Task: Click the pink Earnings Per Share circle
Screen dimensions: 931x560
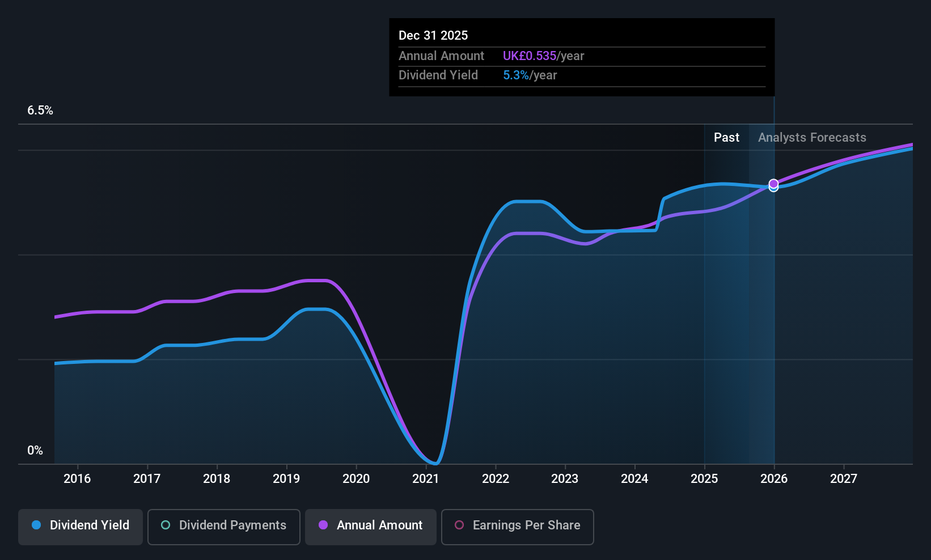Action: click(x=459, y=525)
